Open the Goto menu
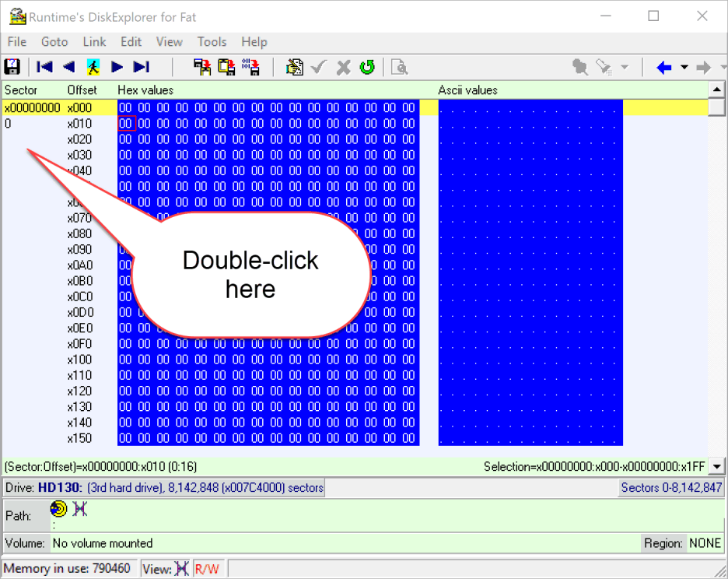This screenshot has width=728, height=579. click(x=54, y=42)
